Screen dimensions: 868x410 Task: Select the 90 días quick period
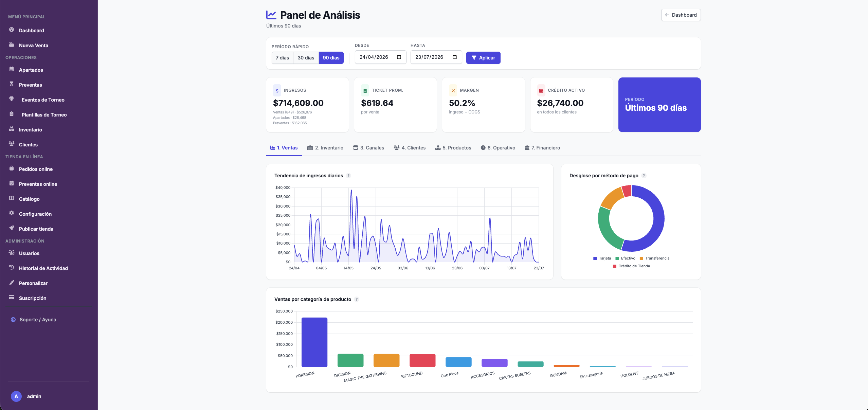pos(331,58)
